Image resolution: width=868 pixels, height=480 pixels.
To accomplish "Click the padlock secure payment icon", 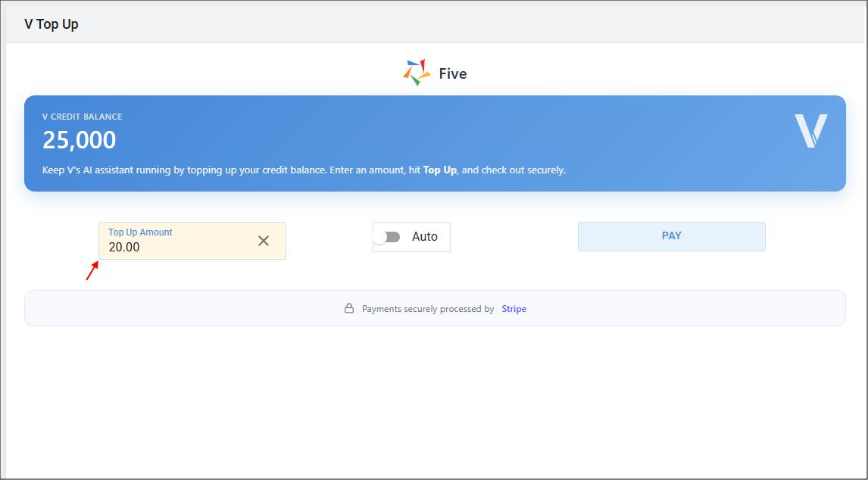I will [349, 308].
